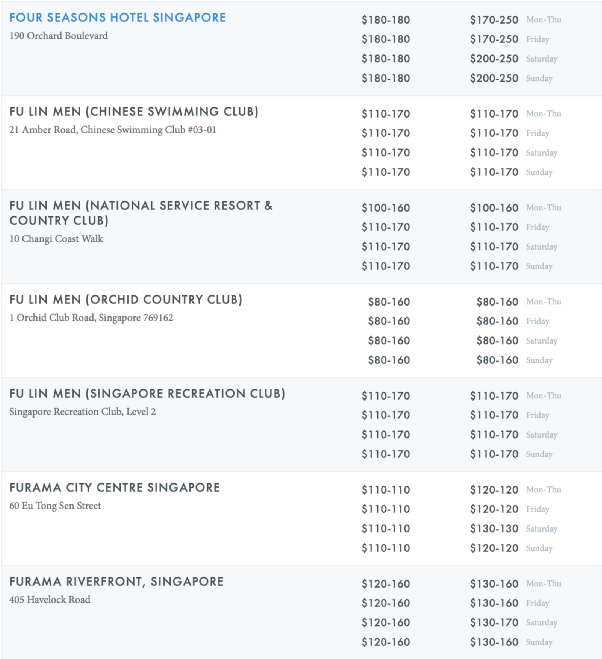The width and height of the screenshot is (602, 659).
Task: Click Four Seasons Saturday price $200-250
Action: click(494, 59)
